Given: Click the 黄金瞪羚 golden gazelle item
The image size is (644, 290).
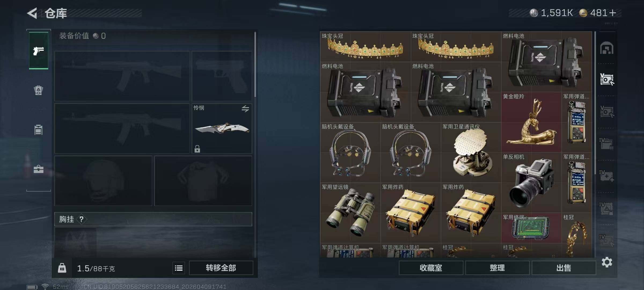Looking at the screenshot, I should pos(531,122).
